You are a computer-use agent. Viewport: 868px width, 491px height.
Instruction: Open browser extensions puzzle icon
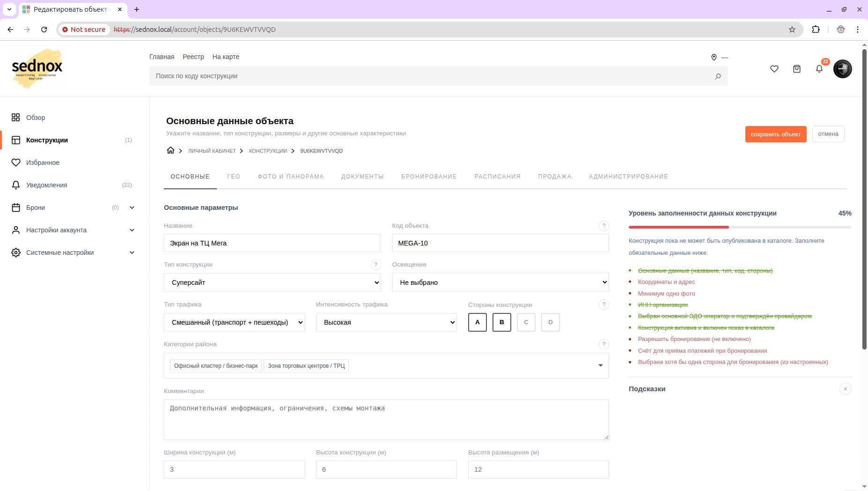816,30
